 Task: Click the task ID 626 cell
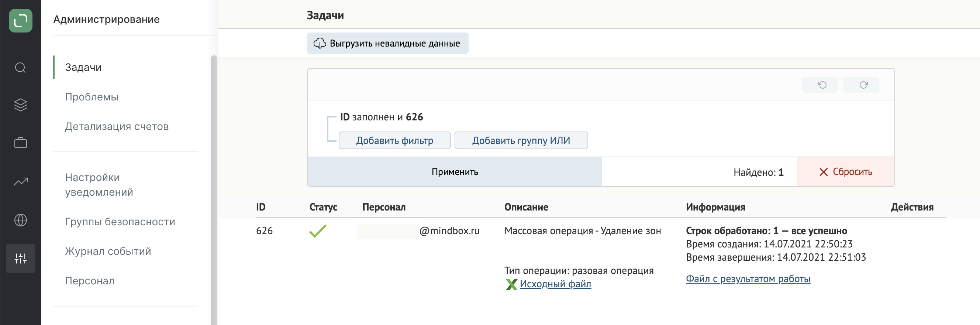pyautogui.click(x=265, y=231)
